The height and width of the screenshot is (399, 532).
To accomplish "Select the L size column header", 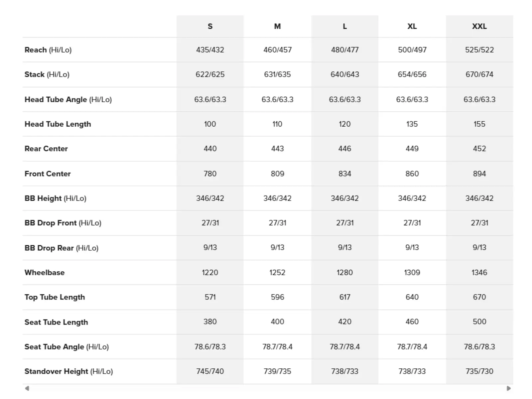I will click(x=345, y=26).
